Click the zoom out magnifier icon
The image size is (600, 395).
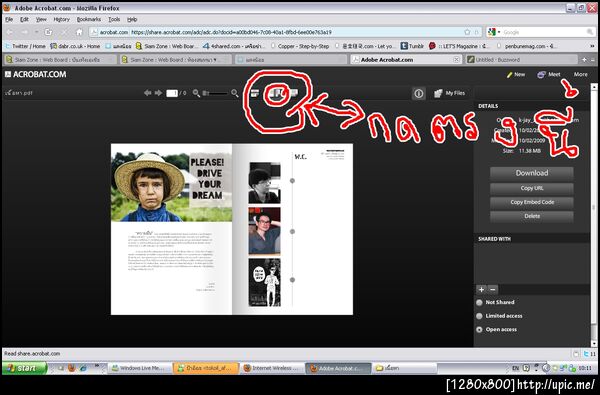[x=196, y=93]
